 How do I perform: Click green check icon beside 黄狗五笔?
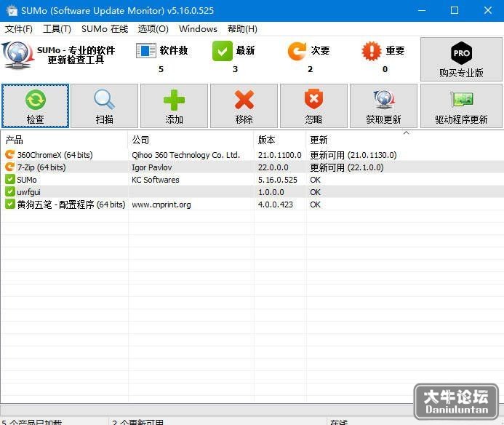click(x=9, y=204)
